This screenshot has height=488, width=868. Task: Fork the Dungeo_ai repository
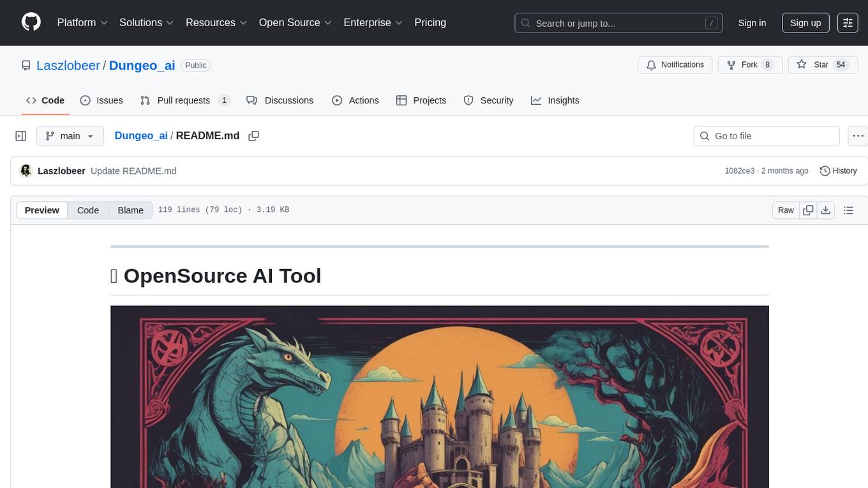750,65
